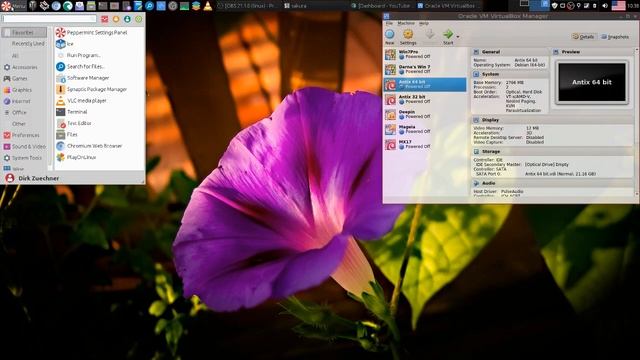Screen dimensions: 640x360
Task: Select the MX17 virtual machine
Action: [x=425, y=144]
